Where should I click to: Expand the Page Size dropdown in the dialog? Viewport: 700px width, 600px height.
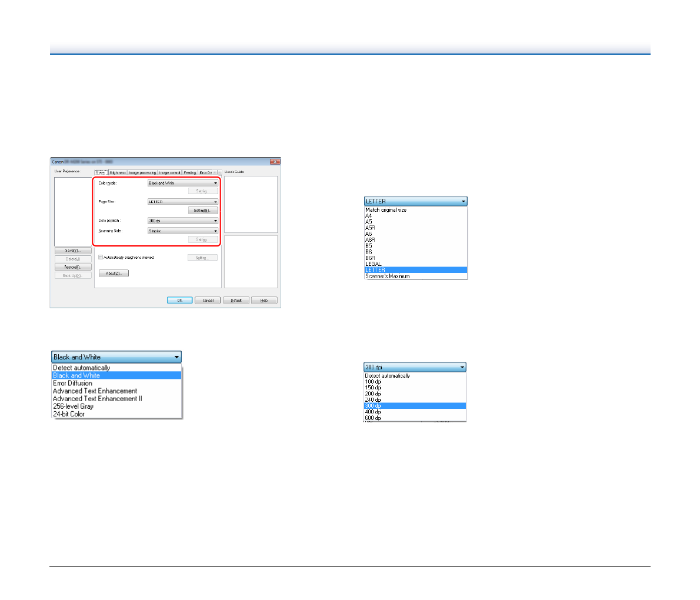pos(182,202)
